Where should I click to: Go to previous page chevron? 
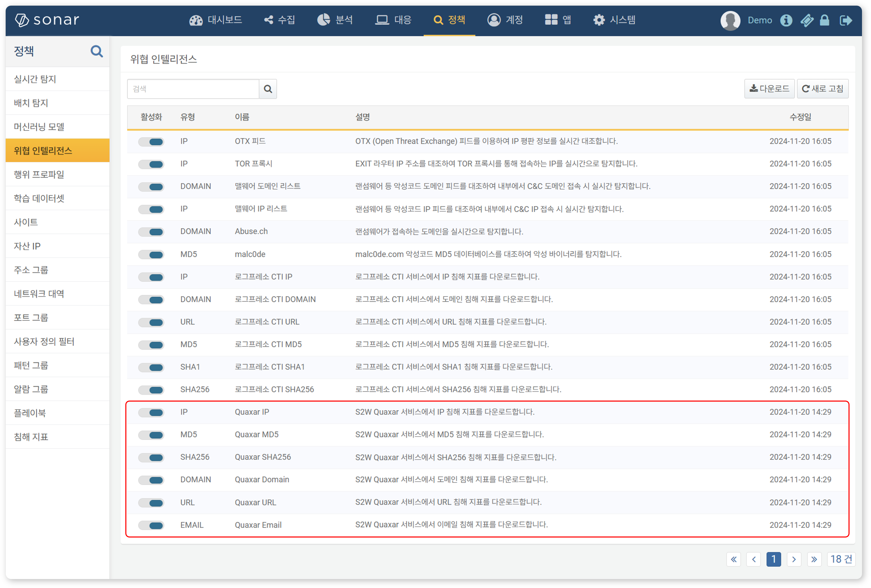click(754, 559)
